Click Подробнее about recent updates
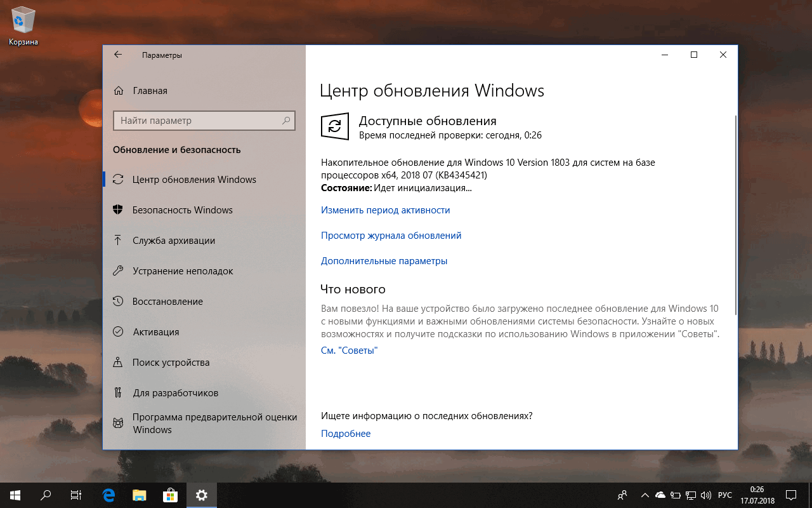812x508 pixels. [346, 433]
